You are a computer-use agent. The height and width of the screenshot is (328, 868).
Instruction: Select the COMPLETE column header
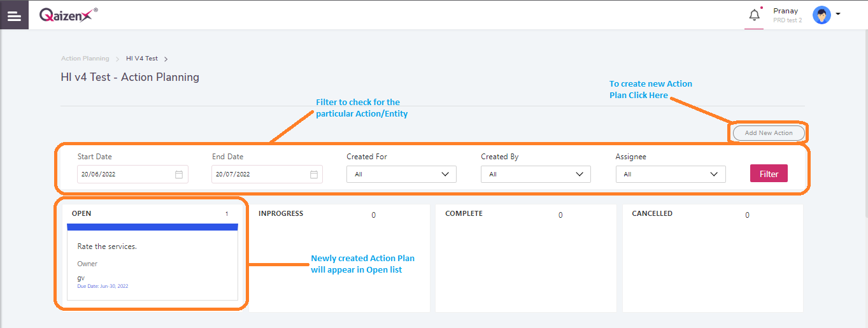coord(464,214)
